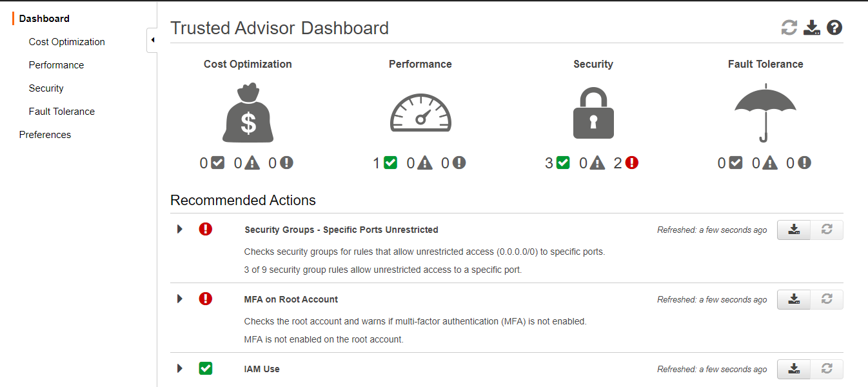Click the Fault Tolerance umbrella icon
Image resolution: width=868 pixels, height=387 pixels.
pyautogui.click(x=765, y=112)
